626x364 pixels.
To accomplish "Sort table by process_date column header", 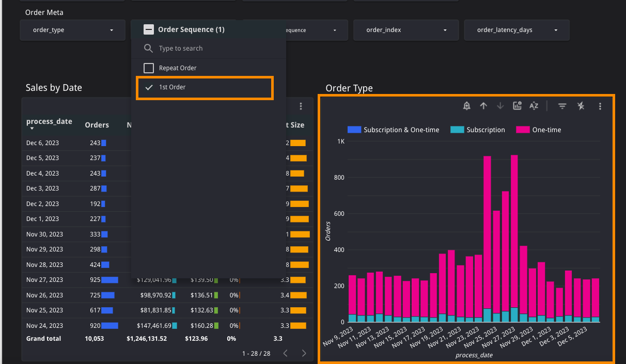I will (x=49, y=122).
